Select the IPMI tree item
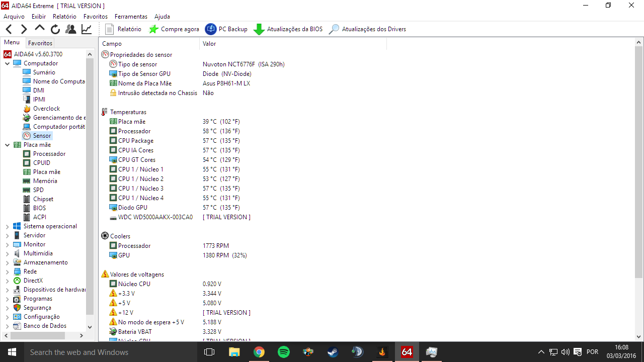The width and height of the screenshot is (644, 362). click(x=34, y=100)
